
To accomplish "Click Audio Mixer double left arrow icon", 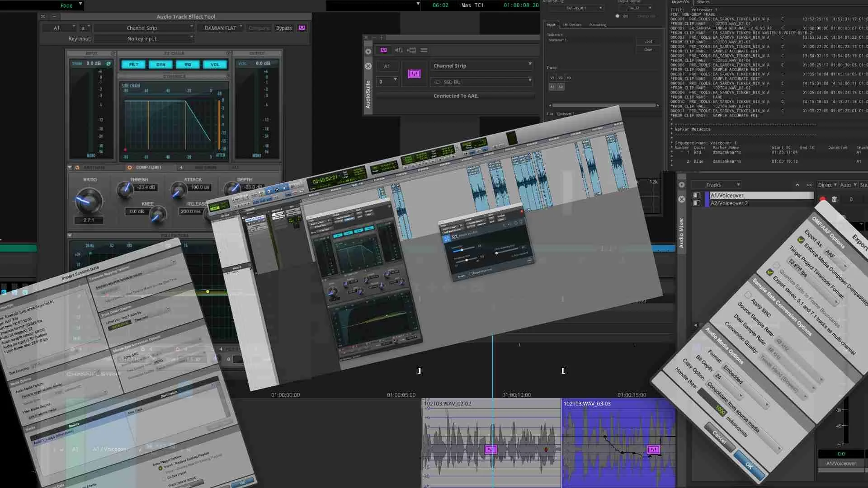I will point(809,185).
